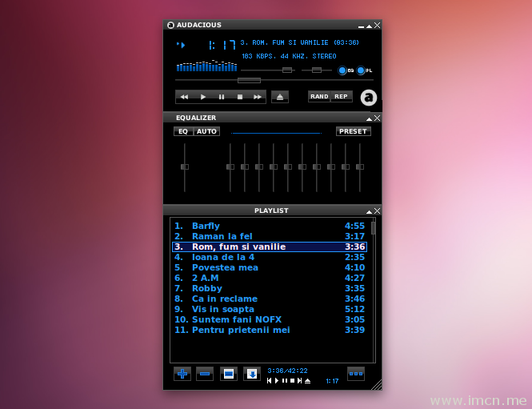Viewport: 532px width, 409px height.
Task: Close the Playlist window
Action: tap(378, 211)
